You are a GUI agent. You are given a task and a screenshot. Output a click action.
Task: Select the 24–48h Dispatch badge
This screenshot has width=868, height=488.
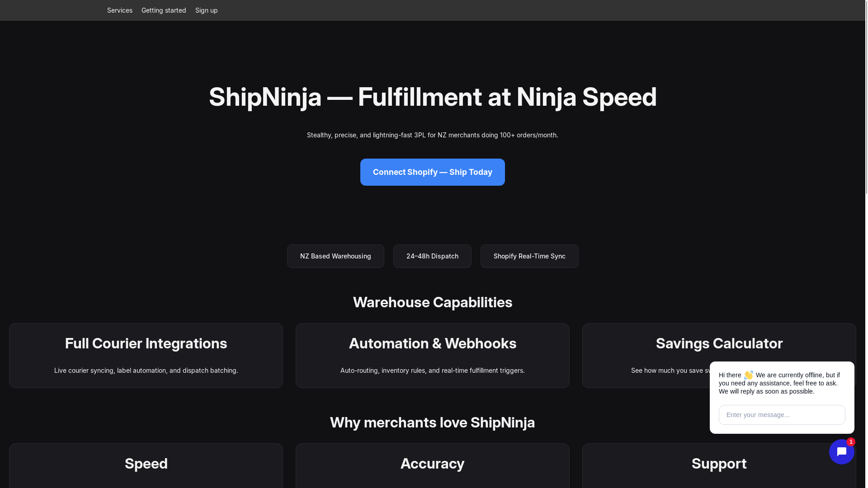coord(432,256)
